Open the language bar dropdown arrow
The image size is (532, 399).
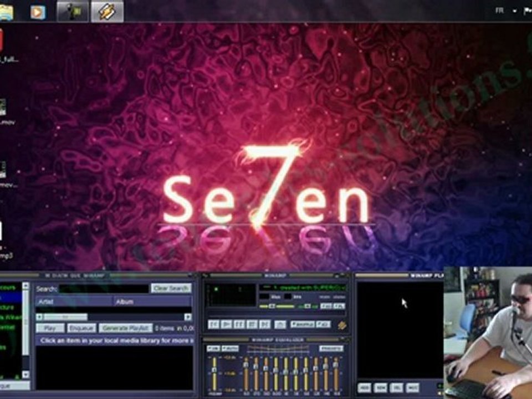pos(515,11)
